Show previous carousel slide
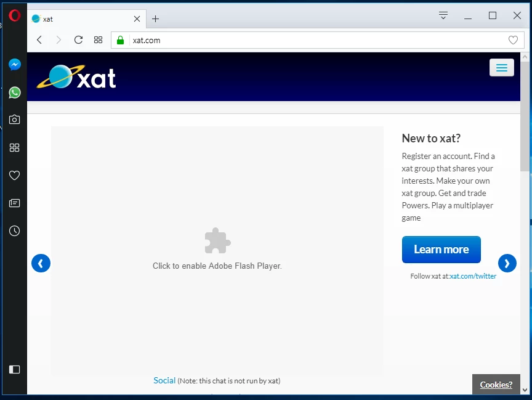This screenshot has width=532, height=400. click(41, 263)
